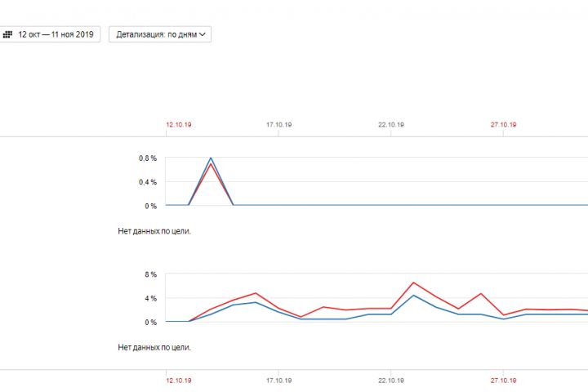The width and height of the screenshot is (588, 392).
Task: Click the calendar grid icon
Action: click(x=7, y=34)
